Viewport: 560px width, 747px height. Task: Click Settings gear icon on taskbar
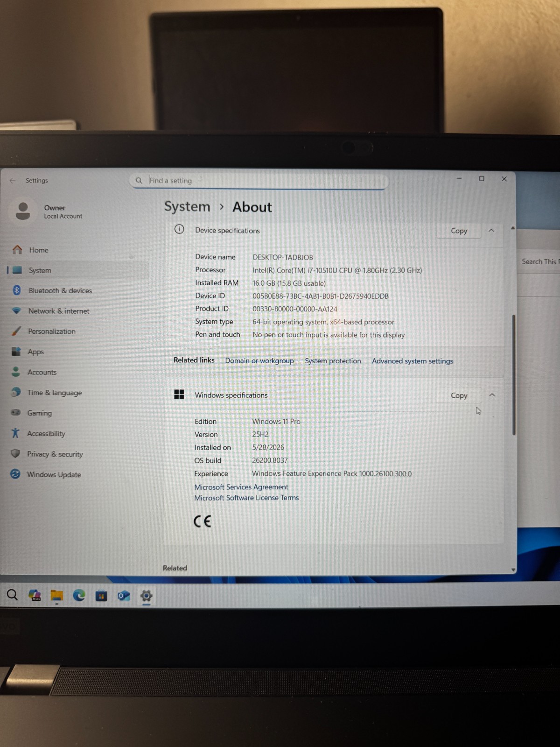(x=146, y=596)
